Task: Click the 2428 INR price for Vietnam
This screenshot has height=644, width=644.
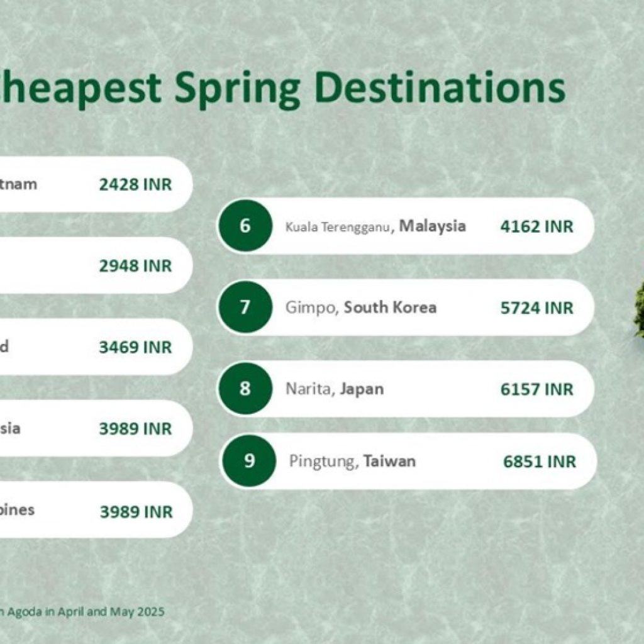Action: click(135, 185)
